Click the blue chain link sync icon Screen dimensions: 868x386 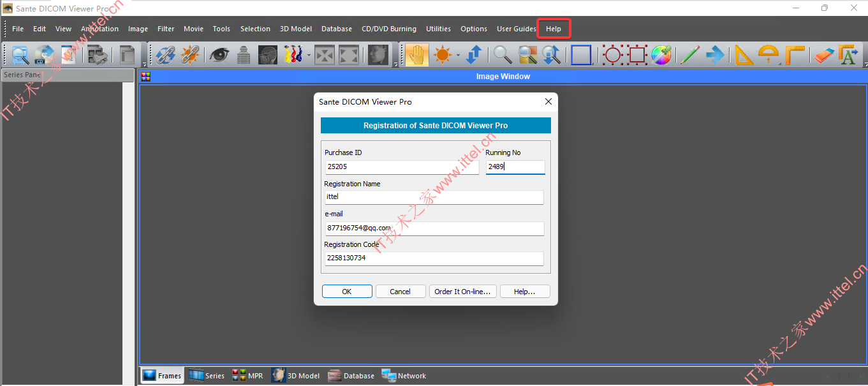[x=166, y=55]
